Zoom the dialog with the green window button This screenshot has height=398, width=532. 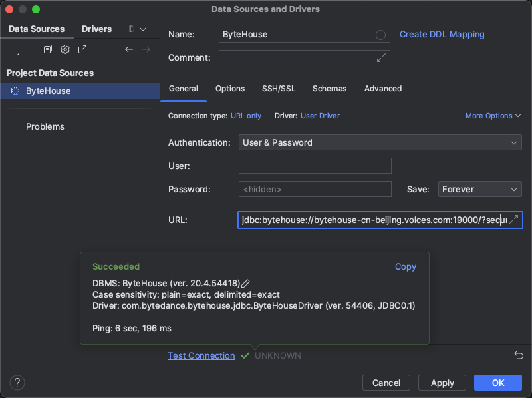click(x=36, y=9)
